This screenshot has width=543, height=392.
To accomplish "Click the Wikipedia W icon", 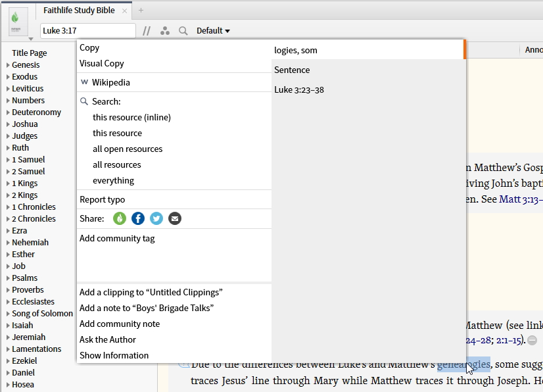I will (x=84, y=82).
